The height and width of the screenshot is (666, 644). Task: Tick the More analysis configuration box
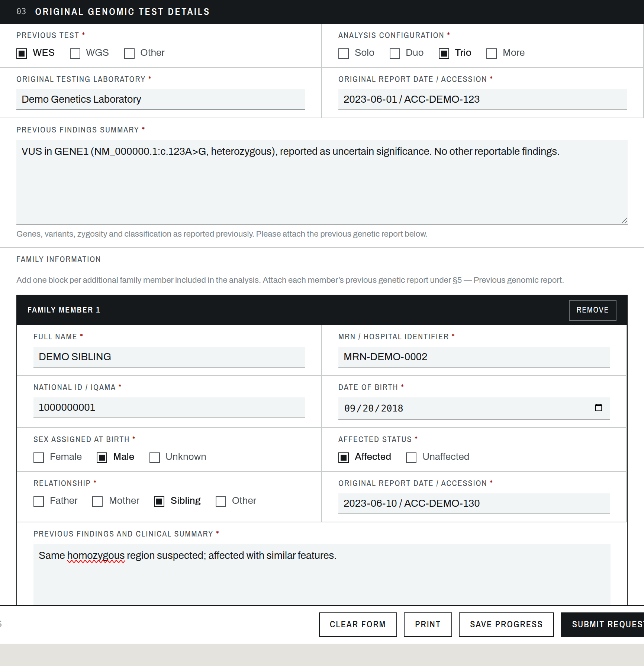492,54
